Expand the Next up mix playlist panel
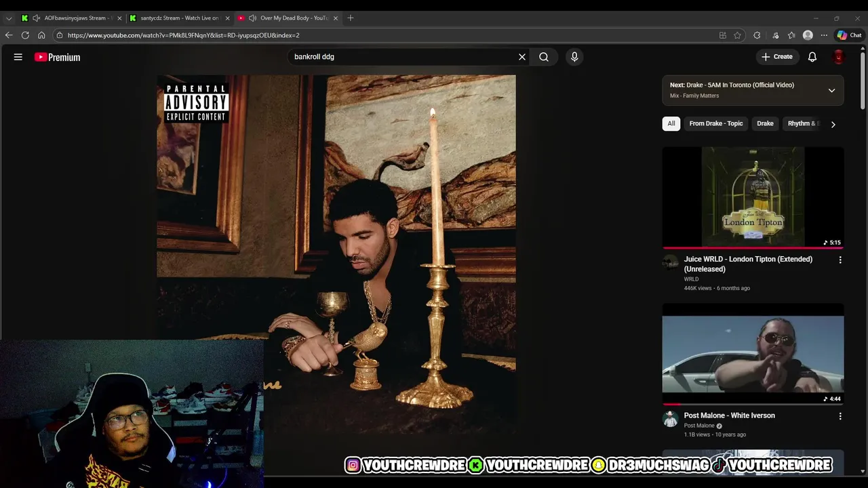The image size is (868, 488). tap(831, 90)
